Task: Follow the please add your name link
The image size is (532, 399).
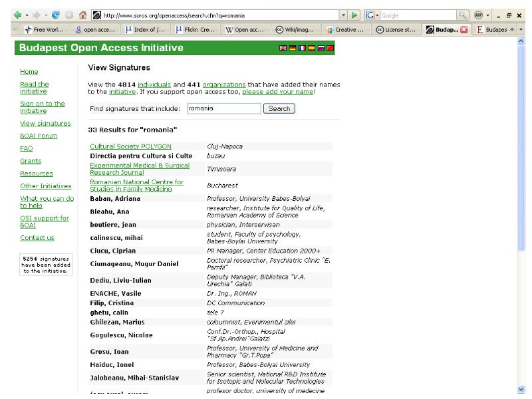Action: pyautogui.click(x=277, y=92)
